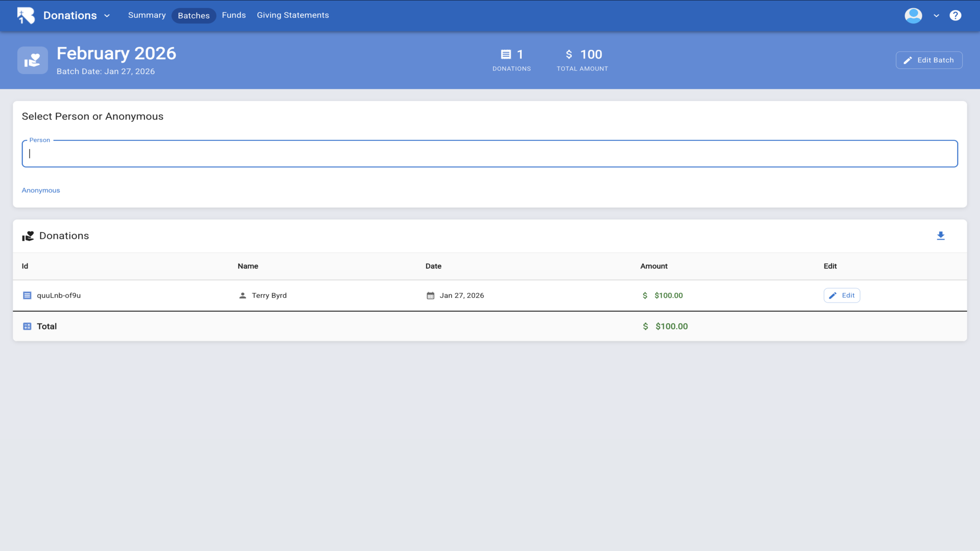Focus the Person search field
This screenshot has height=551, width=980.
pos(489,154)
